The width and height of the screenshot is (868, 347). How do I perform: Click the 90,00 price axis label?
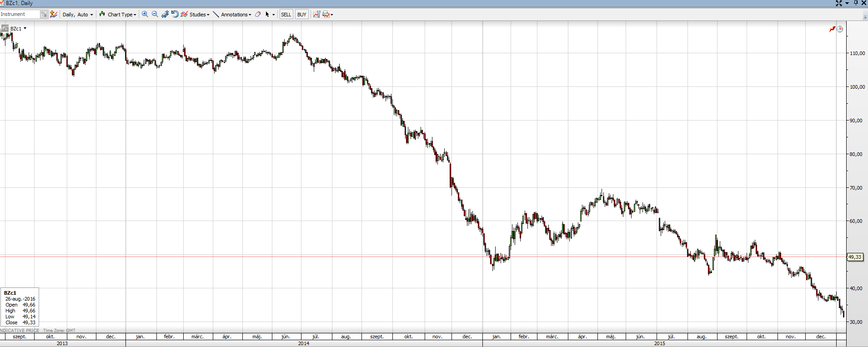coord(856,121)
